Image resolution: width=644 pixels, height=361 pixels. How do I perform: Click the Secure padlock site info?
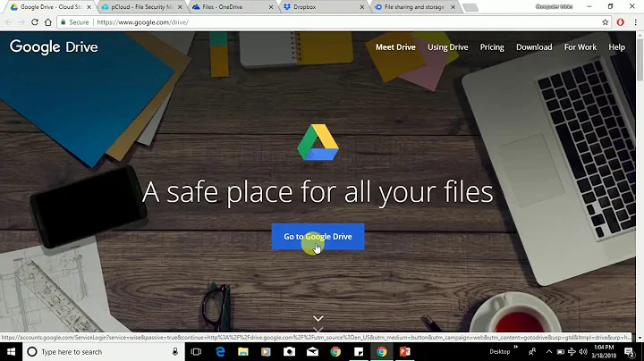[x=75, y=22]
